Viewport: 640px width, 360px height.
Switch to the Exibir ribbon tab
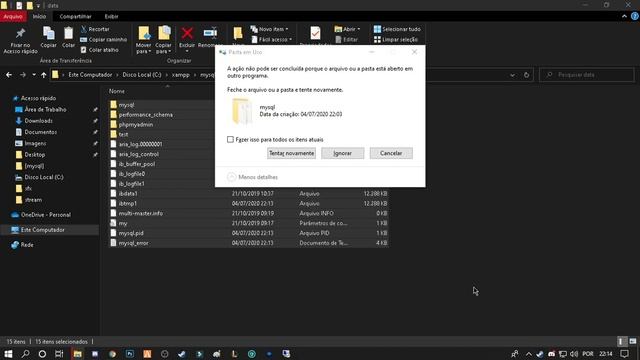coord(111,17)
